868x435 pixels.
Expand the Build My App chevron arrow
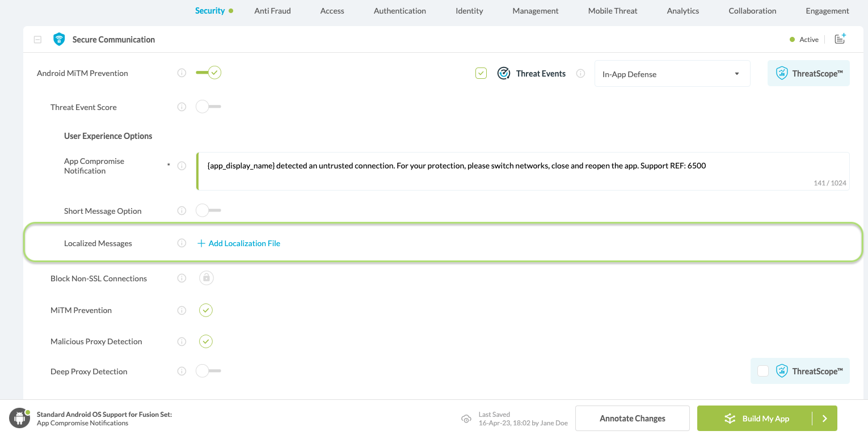(825, 418)
